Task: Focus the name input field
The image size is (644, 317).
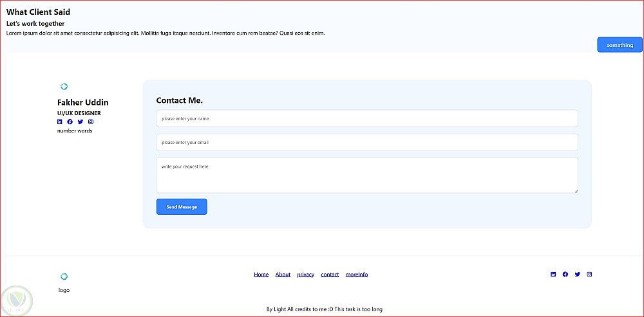Action: pyautogui.click(x=367, y=118)
